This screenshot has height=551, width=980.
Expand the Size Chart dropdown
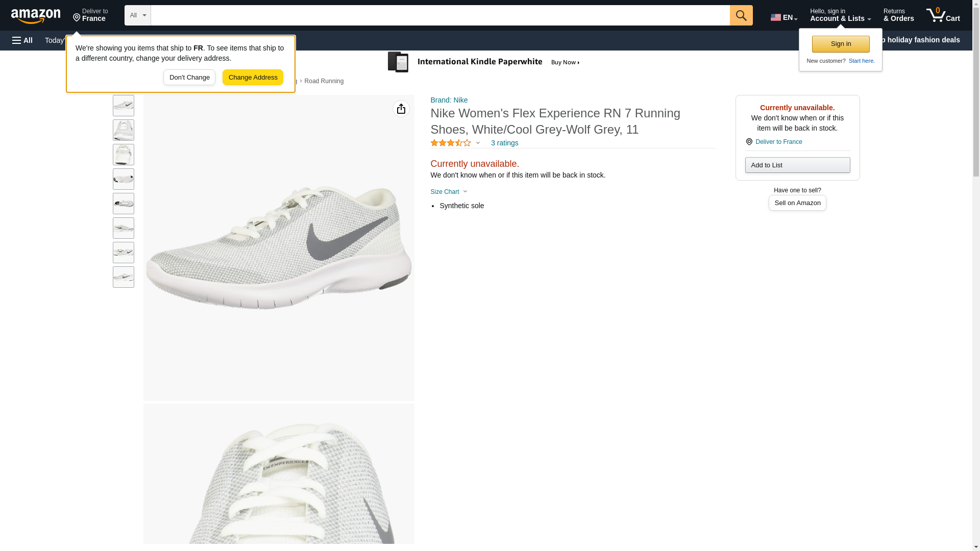point(449,192)
